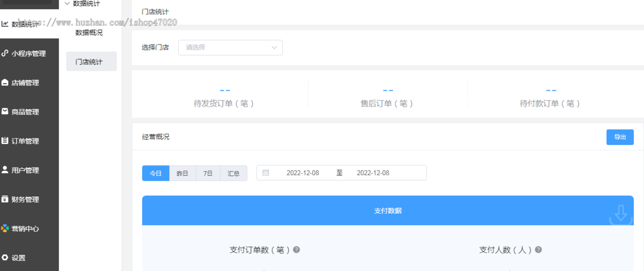Click 待发货订单（笔）statistic label
The height and width of the screenshot is (271, 644).
(224, 104)
